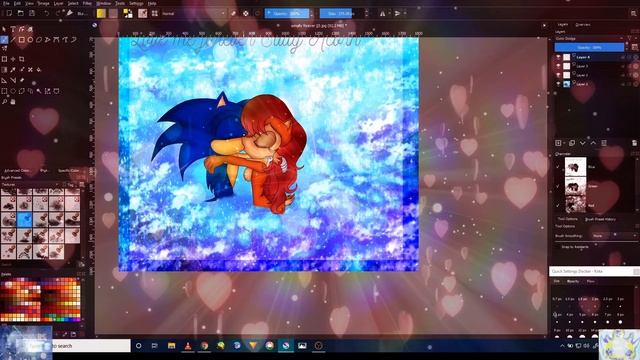Click the Open file toolbar icon
This screenshot has width=640, height=360.
(x=20, y=13)
